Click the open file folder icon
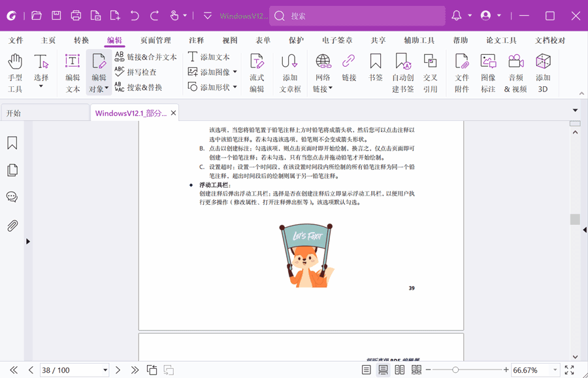588x378 pixels. tap(37, 16)
